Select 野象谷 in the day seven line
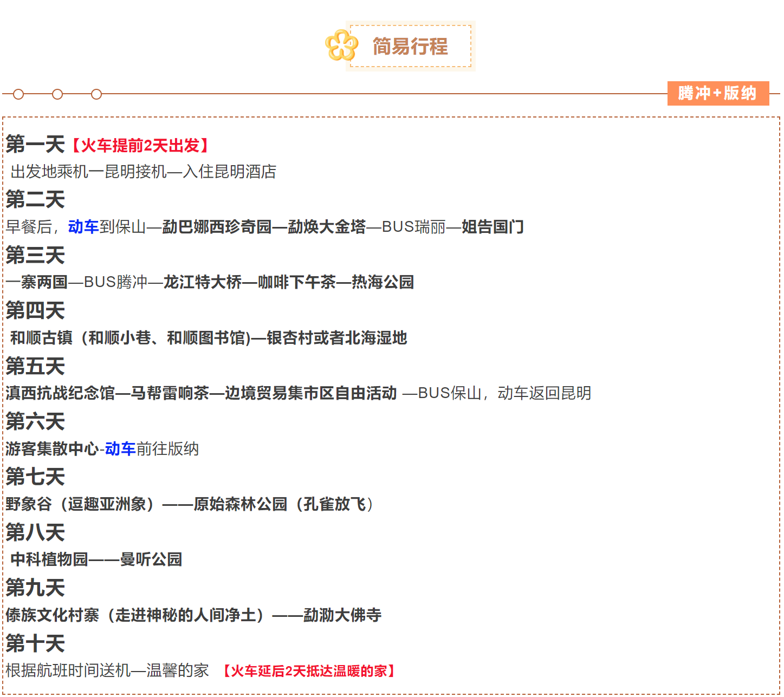This screenshot has height=697, width=784. 29,504
